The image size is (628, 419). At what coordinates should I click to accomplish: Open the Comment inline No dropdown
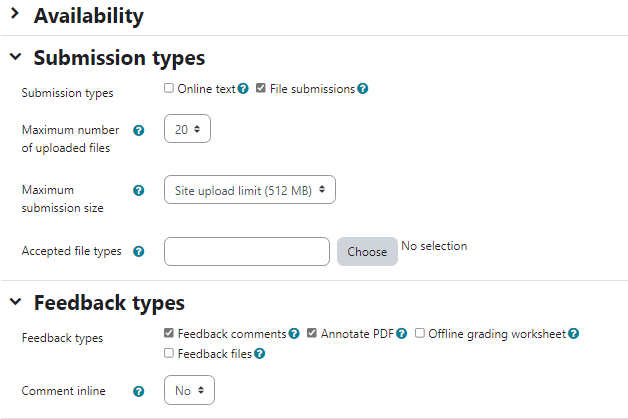coord(189,390)
